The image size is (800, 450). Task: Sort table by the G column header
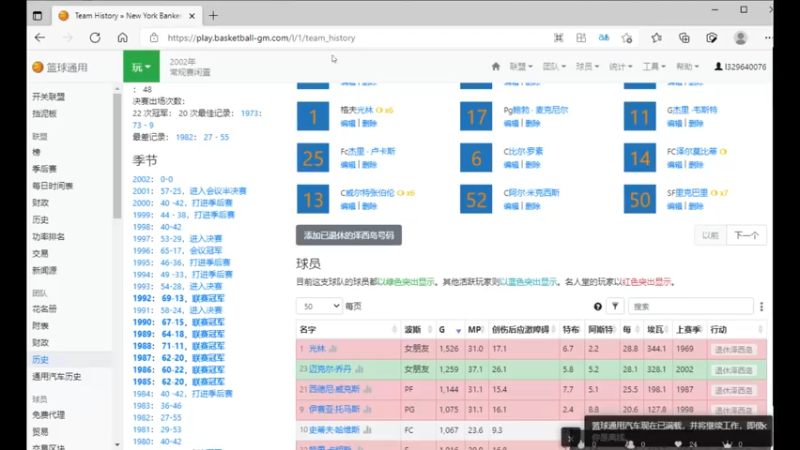(449, 330)
